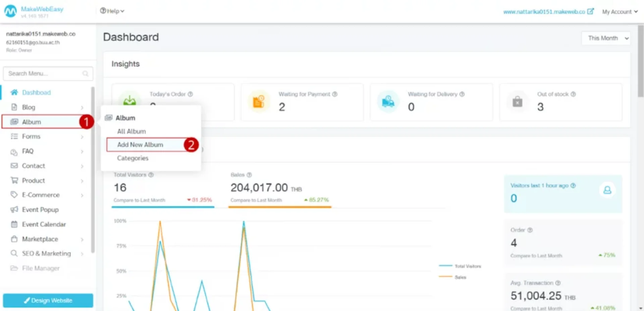The image size is (644, 311).
Task: Click the Search Menu input field
Action: pyautogui.click(x=44, y=74)
